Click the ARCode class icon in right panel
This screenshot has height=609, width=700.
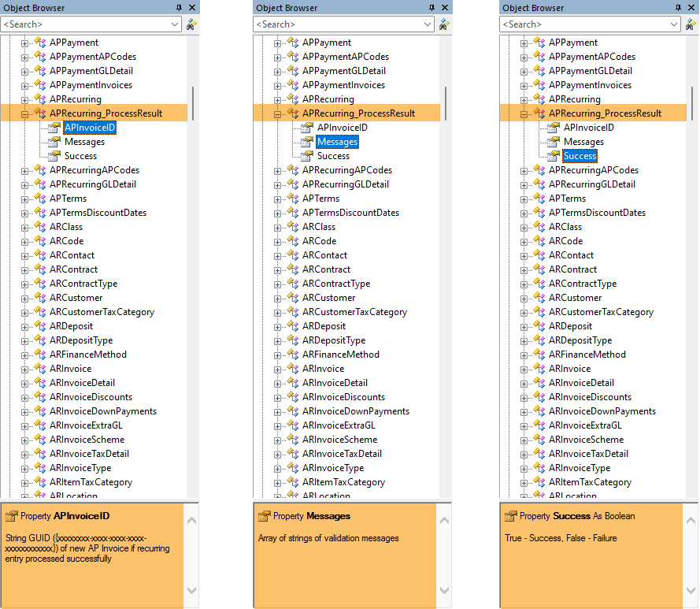pyautogui.click(x=539, y=241)
